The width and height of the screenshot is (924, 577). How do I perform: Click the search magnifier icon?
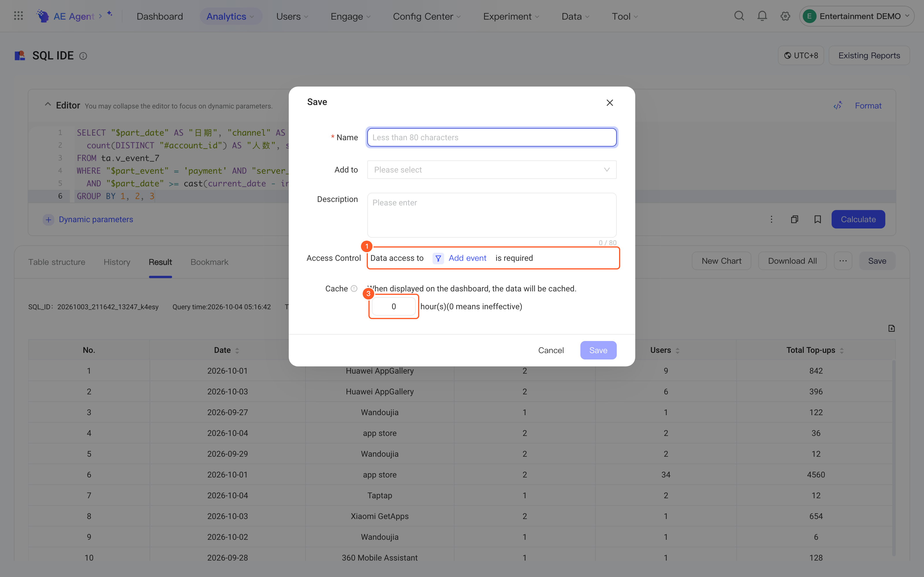tap(739, 16)
